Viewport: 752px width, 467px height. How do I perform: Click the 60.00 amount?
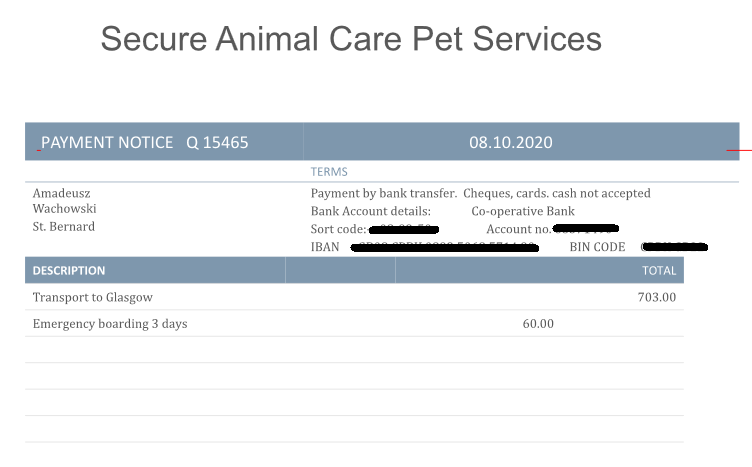pos(538,324)
